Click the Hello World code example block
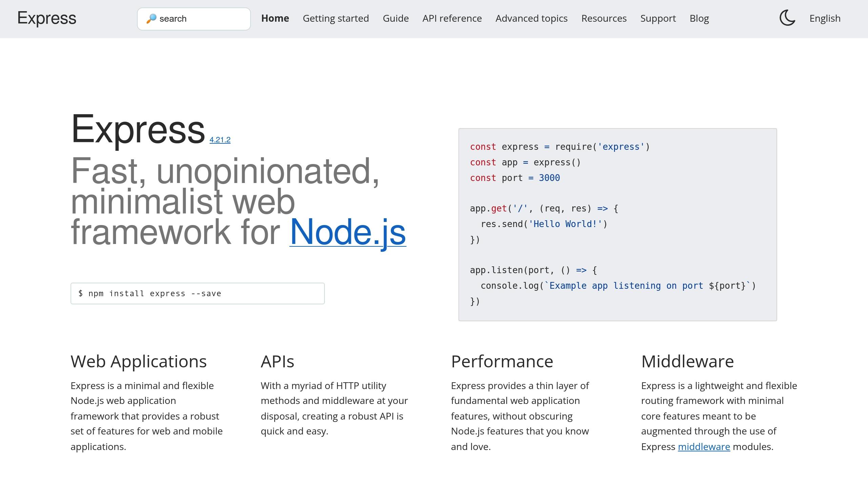Image resolution: width=868 pixels, height=488 pixels. point(617,224)
